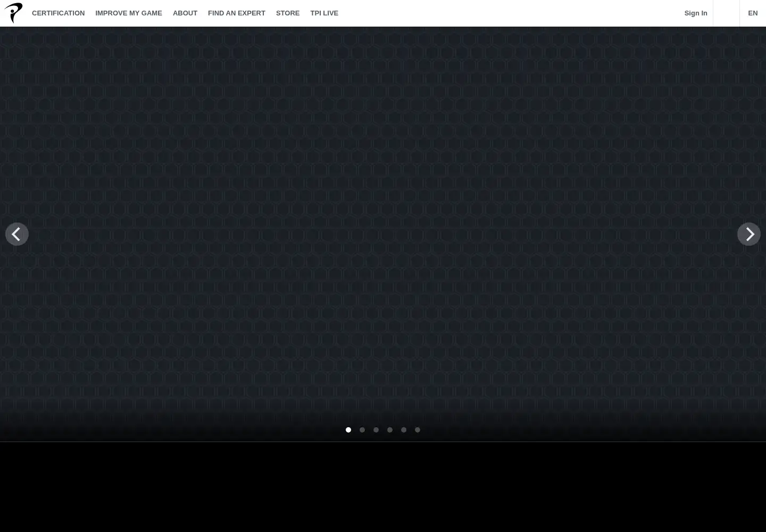Go to previous carousel slide arrow
Screen dimensions: 766x532
pyautogui.click(x=17, y=234)
